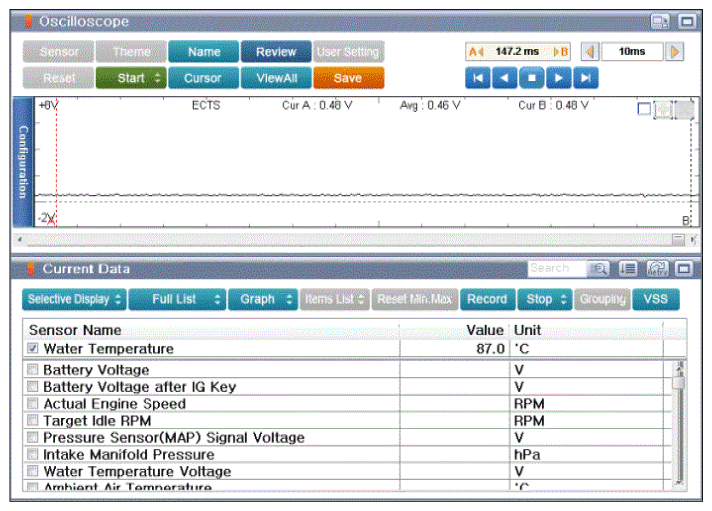Increase the 10ms time base with right arrow
Image resolution: width=712 pixels, height=511 pixels.
tap(674, 52)
